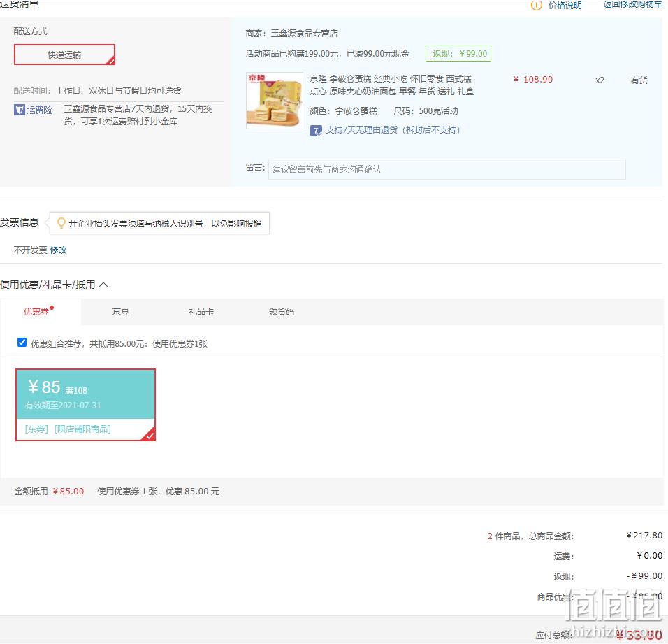Click 修改 to edit invoice
This screenshot has width=668, height=644.
pos(59,250)
